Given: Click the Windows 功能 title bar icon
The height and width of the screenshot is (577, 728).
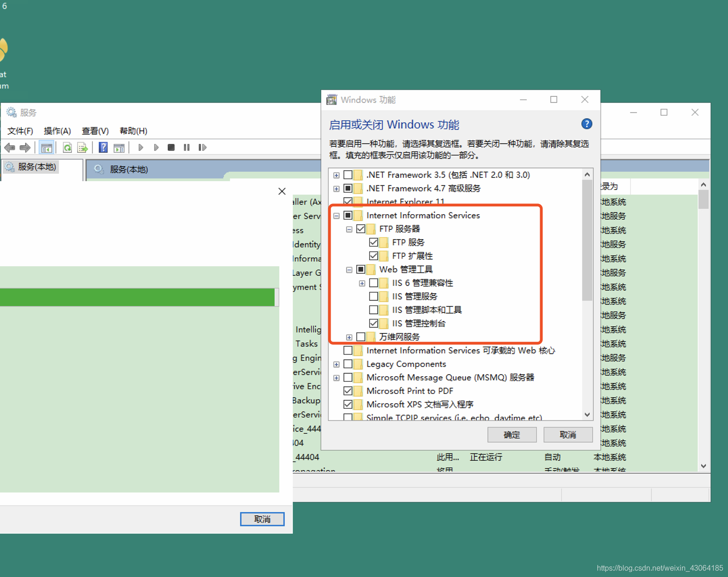Looking at the screenshot, I should [x=332, y=100].
